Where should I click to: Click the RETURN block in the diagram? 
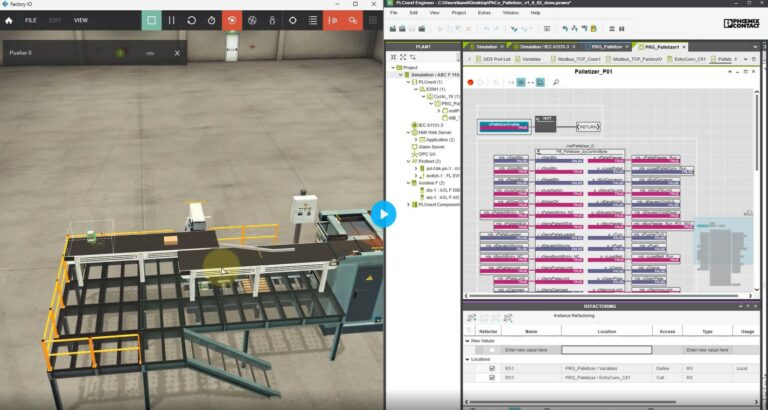pyautogui.click(x=588, y=127)
